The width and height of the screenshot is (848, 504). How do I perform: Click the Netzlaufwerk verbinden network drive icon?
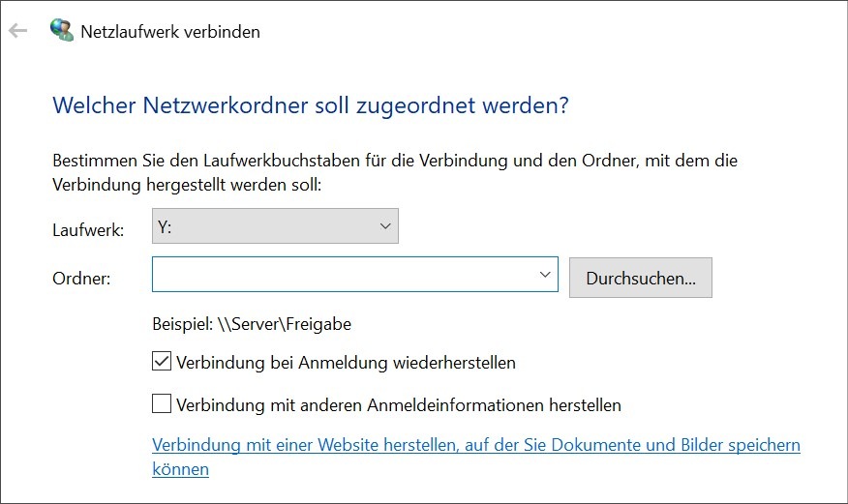(x=62, y=30)
